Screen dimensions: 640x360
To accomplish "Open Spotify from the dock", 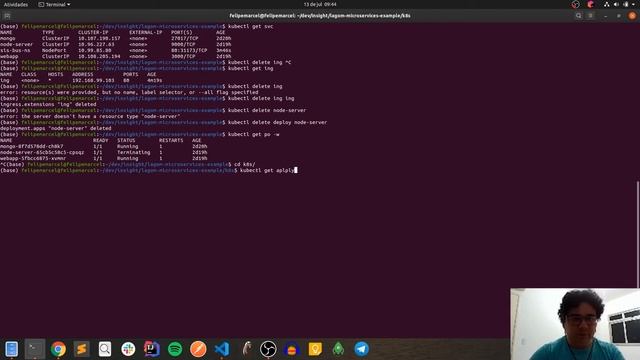I will click(175, 349).
